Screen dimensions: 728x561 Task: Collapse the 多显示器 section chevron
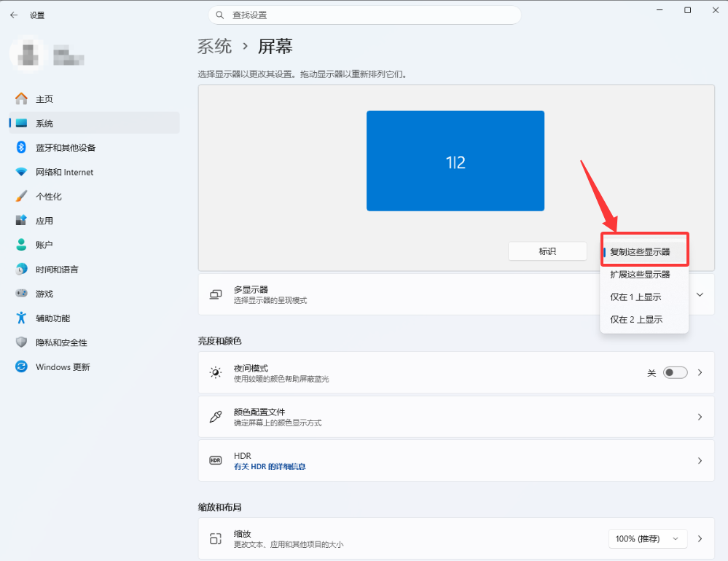click(x=700, y=294)
